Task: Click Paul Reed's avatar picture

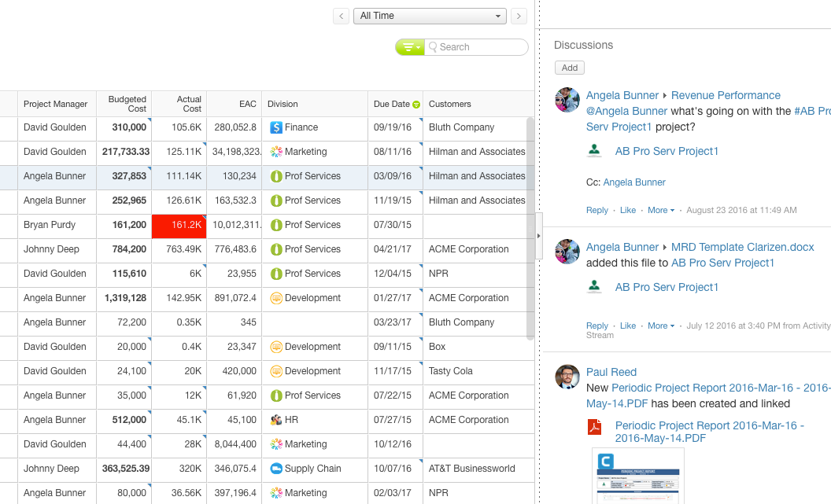Action: click(x=567, y=377)
